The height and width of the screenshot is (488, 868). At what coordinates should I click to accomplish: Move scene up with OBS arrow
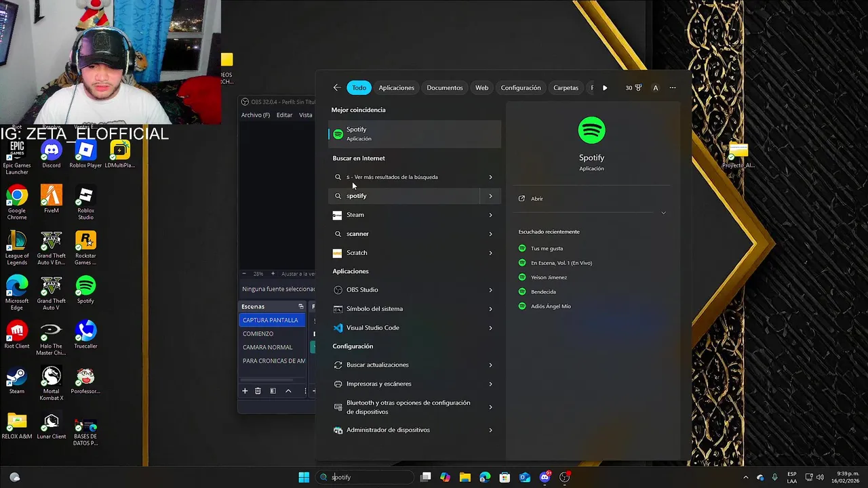click(x=288, y=391)
